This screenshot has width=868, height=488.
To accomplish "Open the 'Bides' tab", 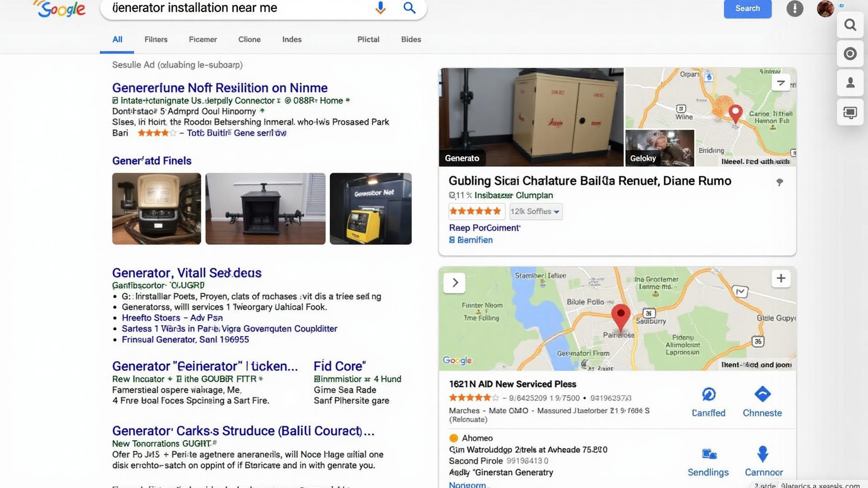I will point(410,39).
